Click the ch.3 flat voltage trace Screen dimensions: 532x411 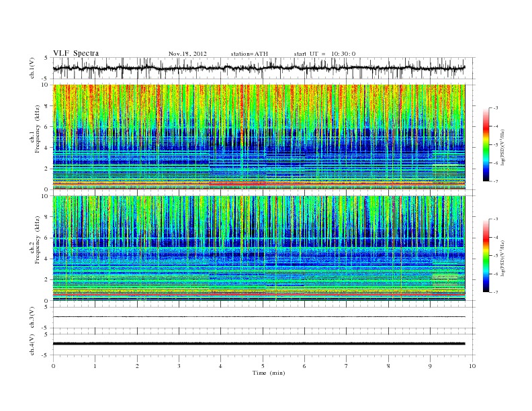259,317
